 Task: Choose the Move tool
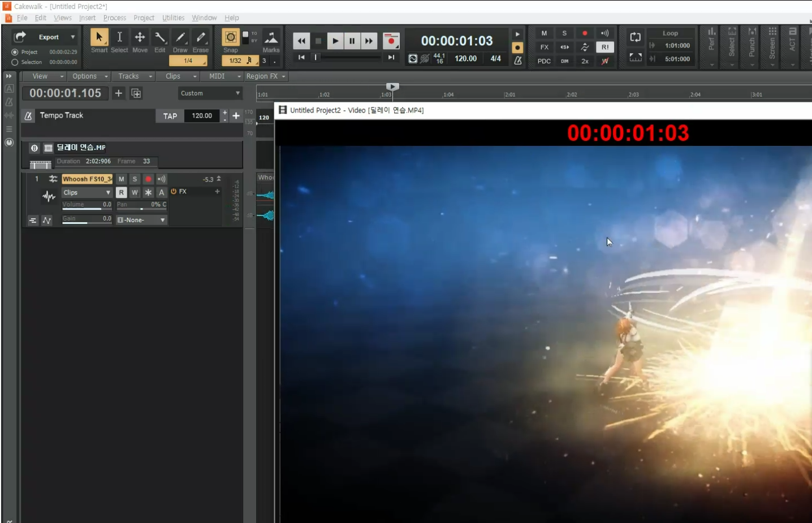[140, 37]
